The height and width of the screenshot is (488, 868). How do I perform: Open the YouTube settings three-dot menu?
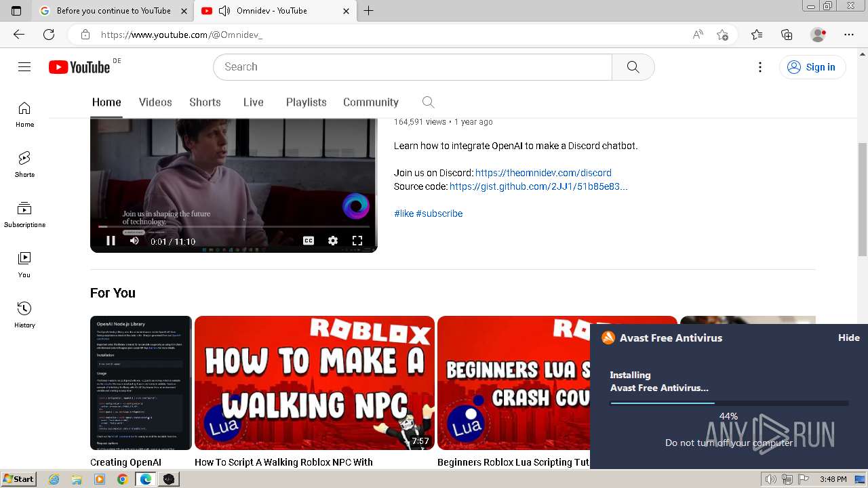[x=760, y=67]
